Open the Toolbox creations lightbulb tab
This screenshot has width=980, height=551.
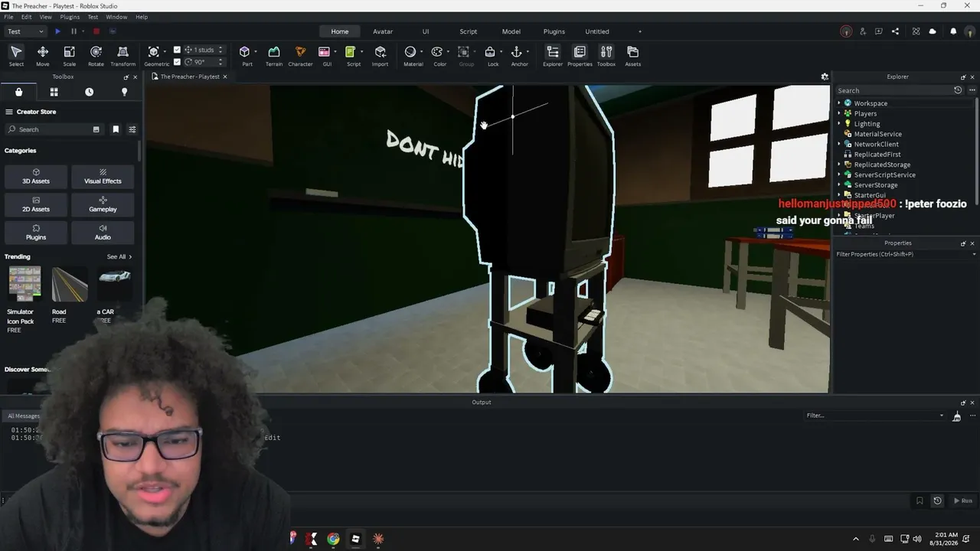[124, 92]
